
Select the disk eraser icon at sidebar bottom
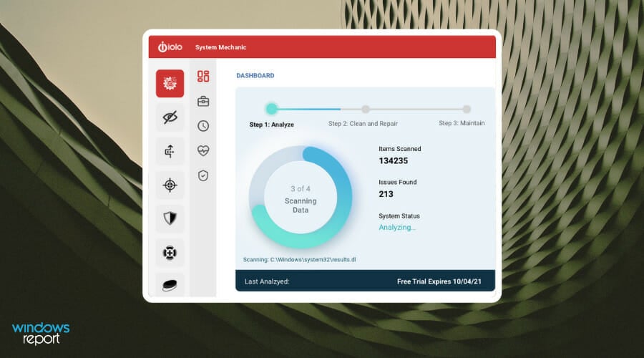pos(170,284)
